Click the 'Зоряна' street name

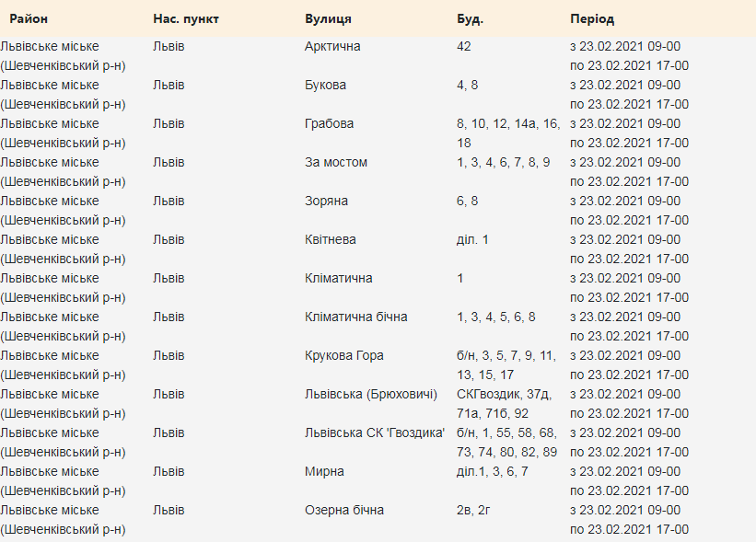point(325,201)
